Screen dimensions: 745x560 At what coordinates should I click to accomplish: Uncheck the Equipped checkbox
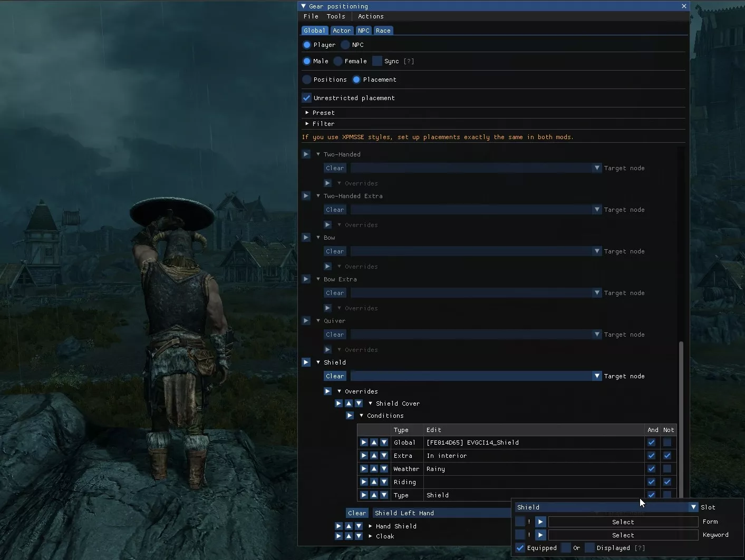click(x=520, y=548)
